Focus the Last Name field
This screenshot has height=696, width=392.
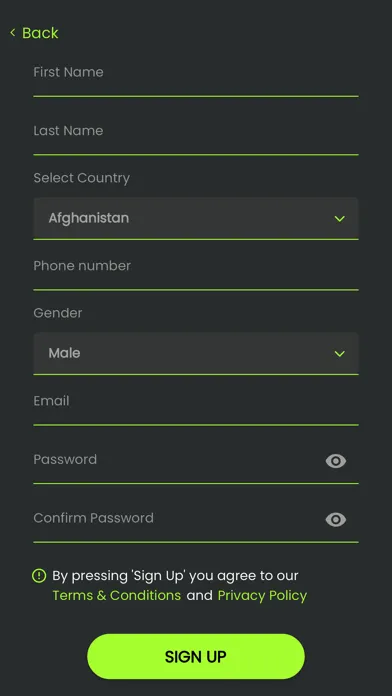[x=196, y=138]
